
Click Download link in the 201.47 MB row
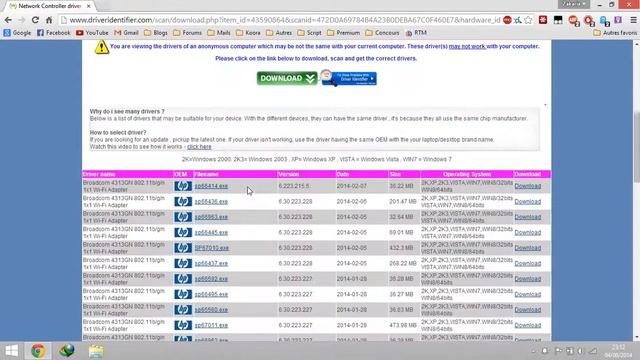[527, 202]
